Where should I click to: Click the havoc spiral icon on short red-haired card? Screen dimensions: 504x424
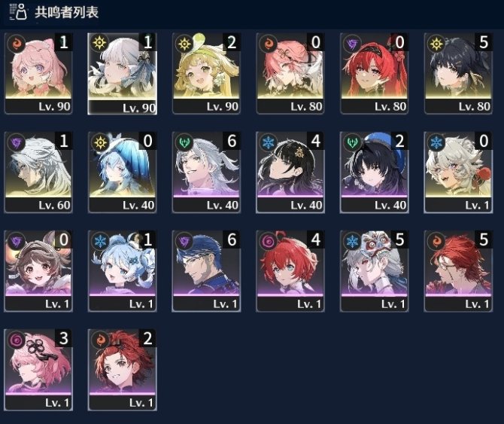[269, 241]
